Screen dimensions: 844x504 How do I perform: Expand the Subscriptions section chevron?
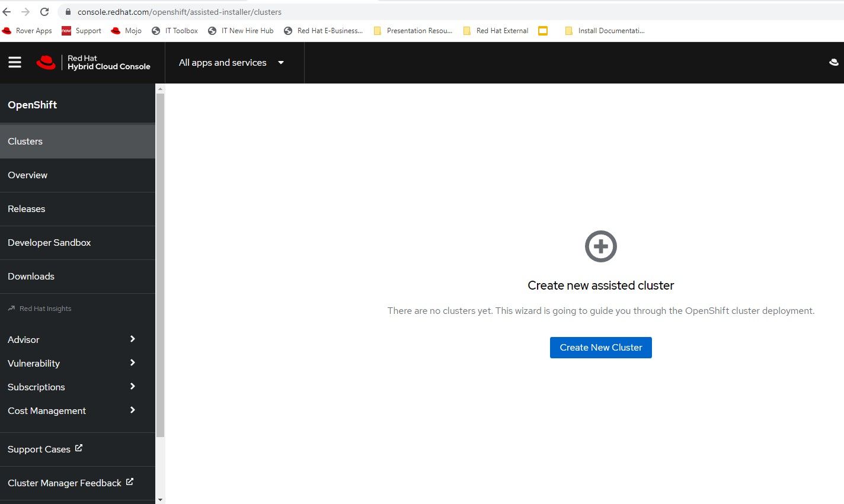pos(133,386)
